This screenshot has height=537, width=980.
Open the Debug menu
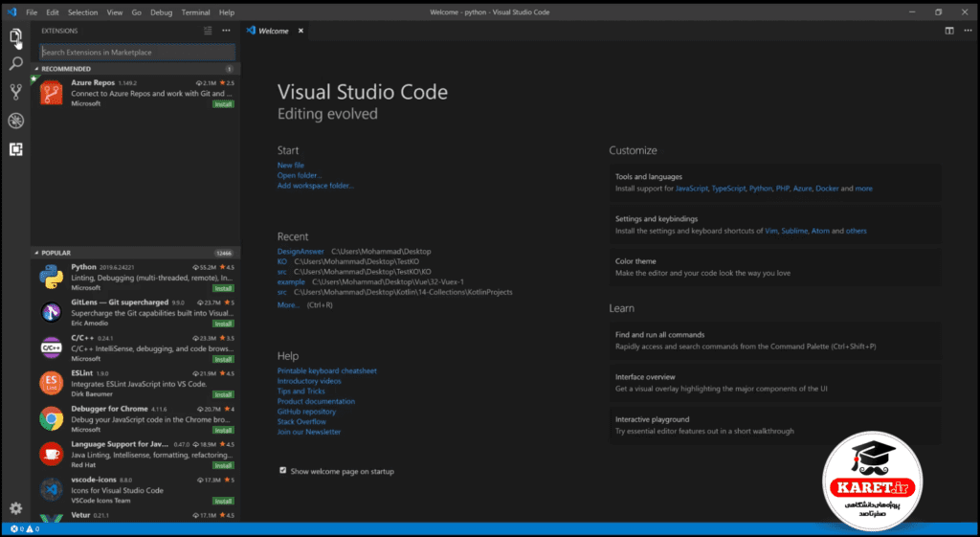161,11
